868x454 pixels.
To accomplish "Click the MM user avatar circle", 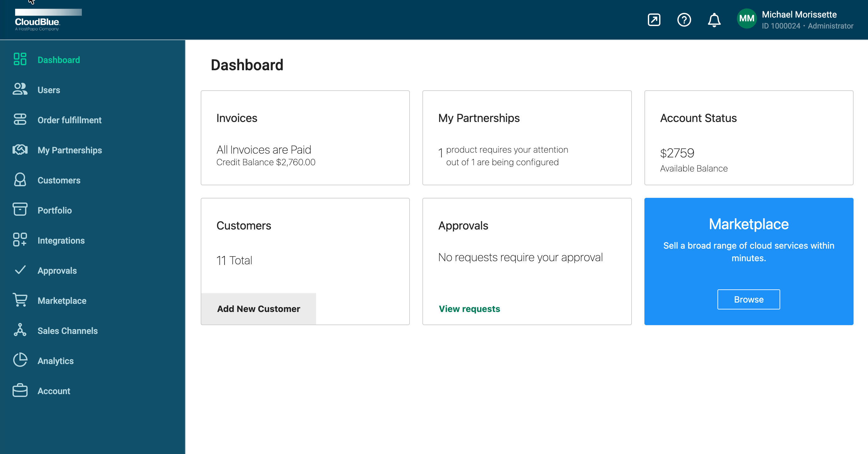I will tap(746, 19).
